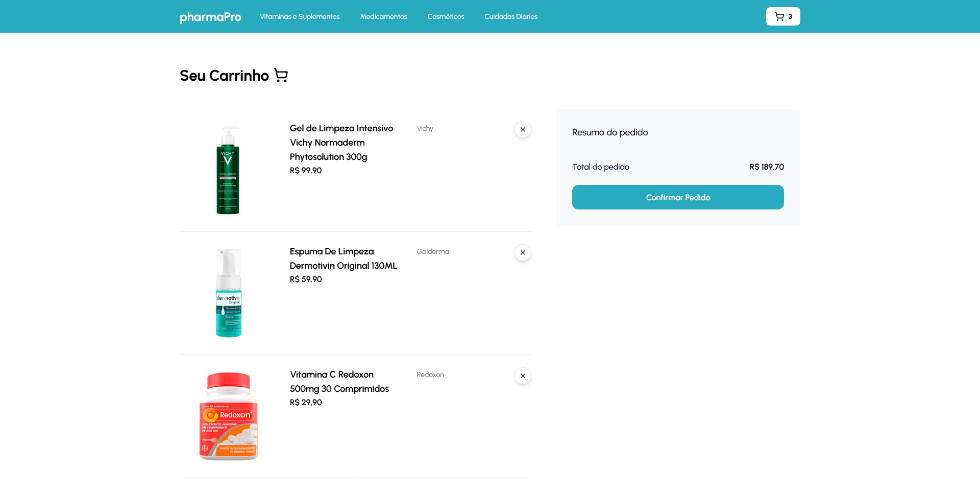Click the Seu Carrinho heading text
Image resolution: width=980 pixels, height=494 pixels.
tap(224, 76)
